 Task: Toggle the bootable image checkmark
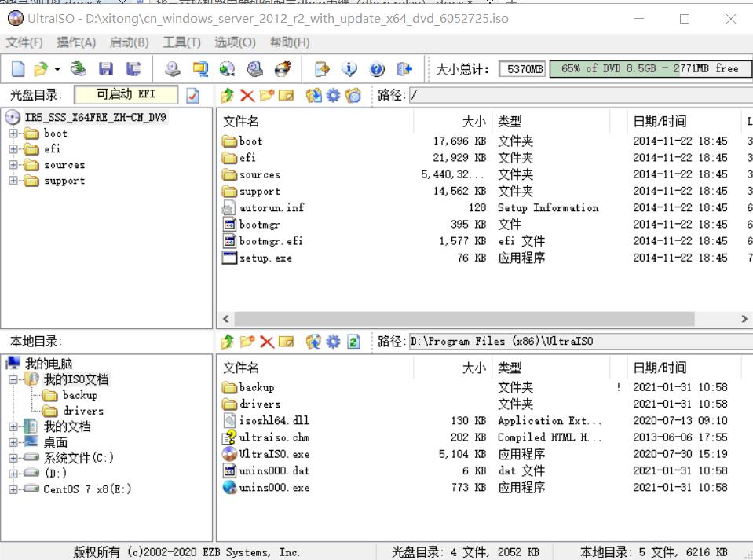click(x=194, y=97)
